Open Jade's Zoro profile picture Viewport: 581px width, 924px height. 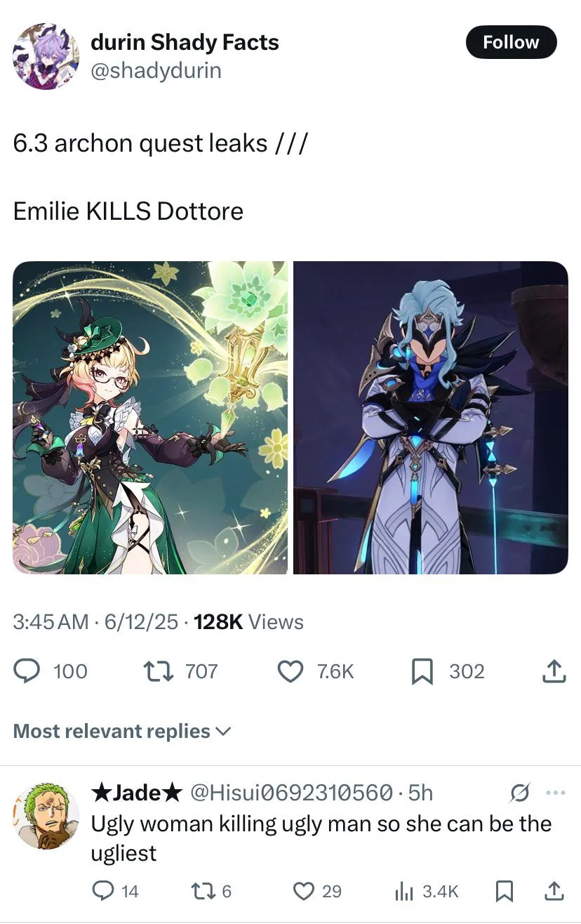coord(47,817)
